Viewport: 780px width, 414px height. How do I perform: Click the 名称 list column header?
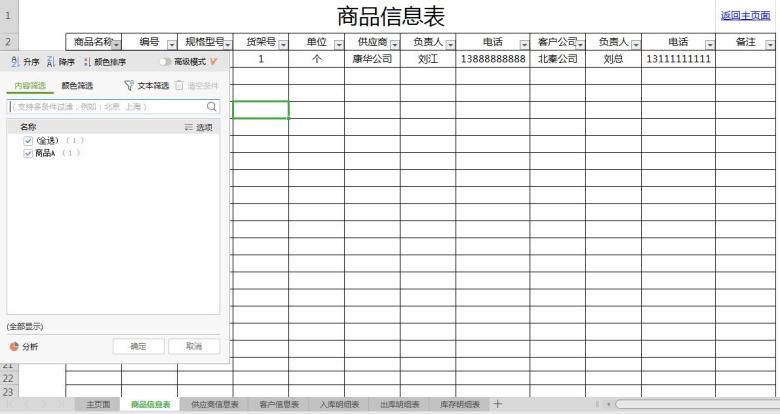pos(28,127)
